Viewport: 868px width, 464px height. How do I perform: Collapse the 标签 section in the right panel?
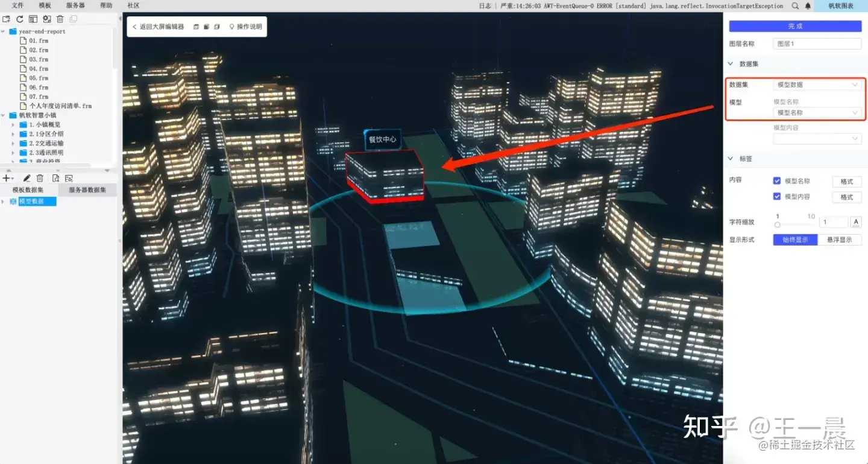731,159
